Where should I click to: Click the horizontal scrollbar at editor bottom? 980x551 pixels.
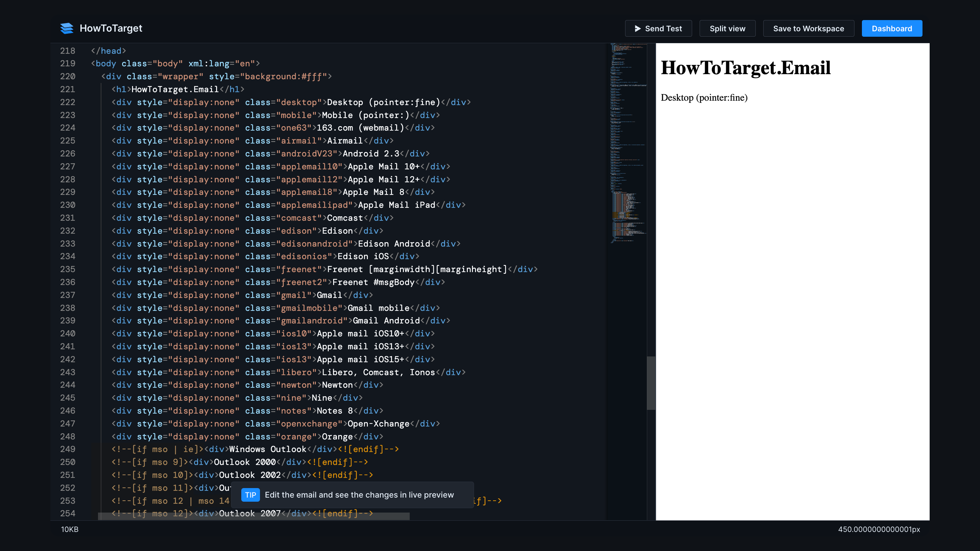pyautogui.click(x=254, y=516)
